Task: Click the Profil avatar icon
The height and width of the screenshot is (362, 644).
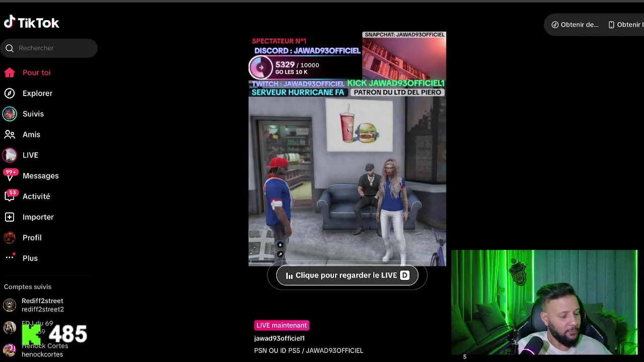Action: [10, 237]
